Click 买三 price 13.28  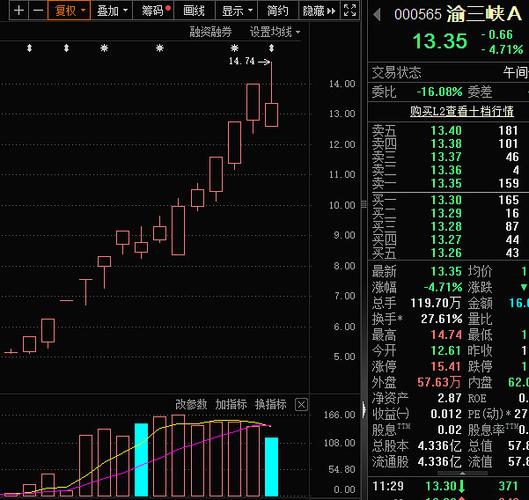pos(446,226)
